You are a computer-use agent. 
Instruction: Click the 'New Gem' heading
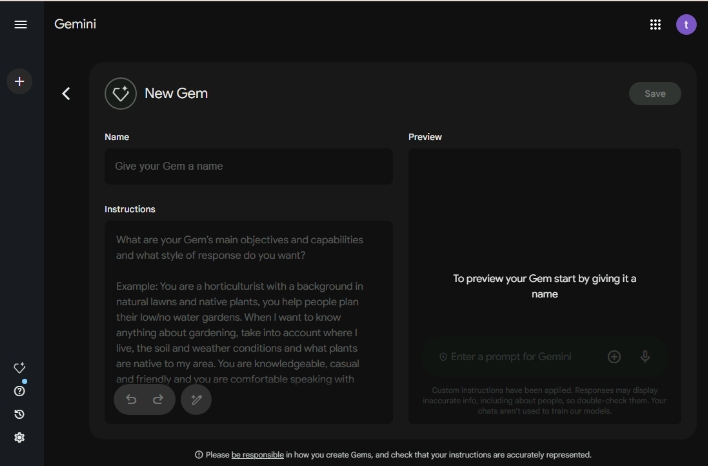point(176,93)
